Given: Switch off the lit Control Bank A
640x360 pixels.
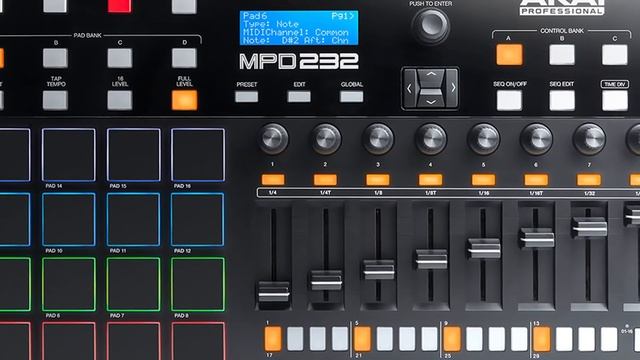Looking at the screenshot, I should 509,55.
